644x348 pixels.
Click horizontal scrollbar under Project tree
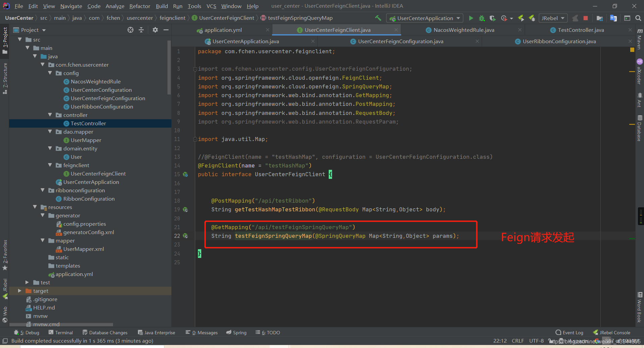61,325
